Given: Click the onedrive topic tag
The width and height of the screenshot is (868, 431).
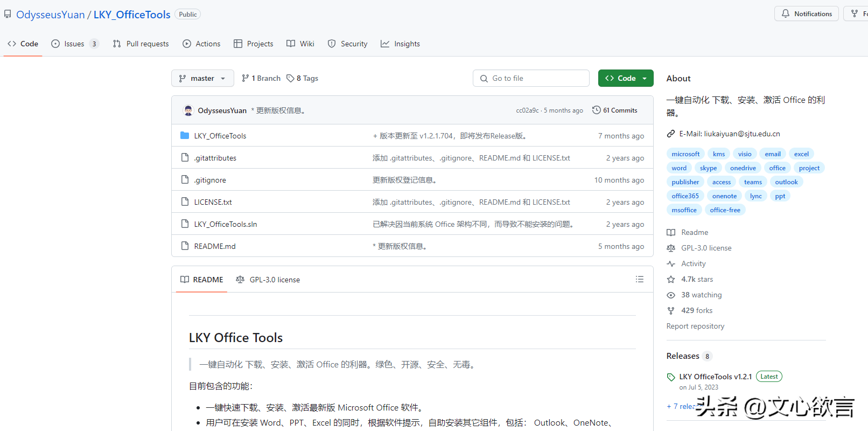Looking at the screenshot, I should tap(743, 168).
